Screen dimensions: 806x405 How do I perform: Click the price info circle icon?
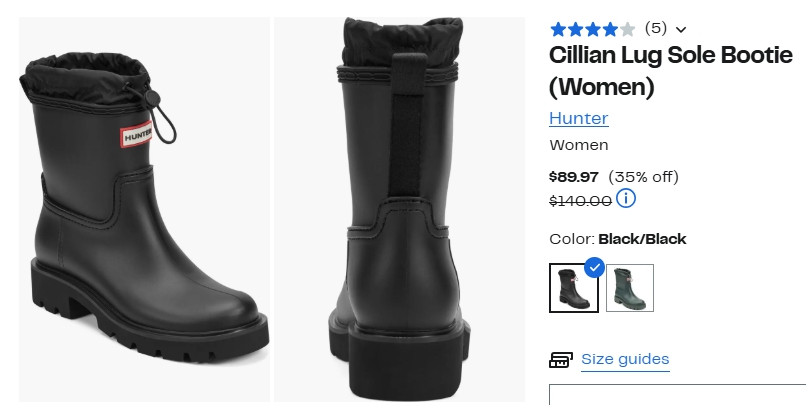pos(626,199)
